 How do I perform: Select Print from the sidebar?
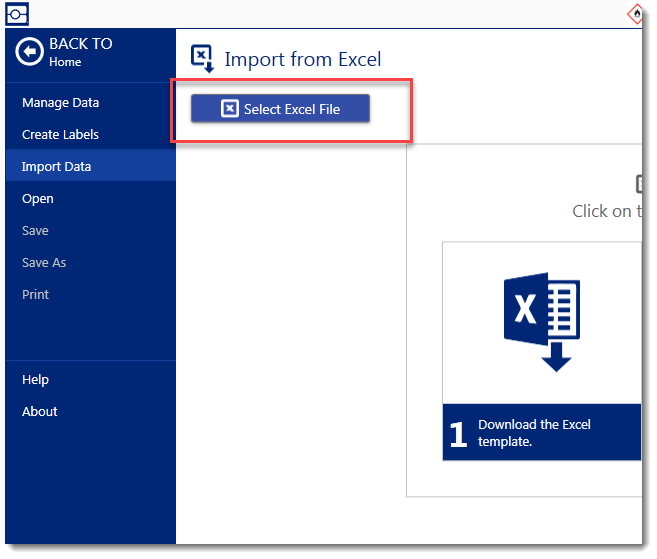(35, 295)
